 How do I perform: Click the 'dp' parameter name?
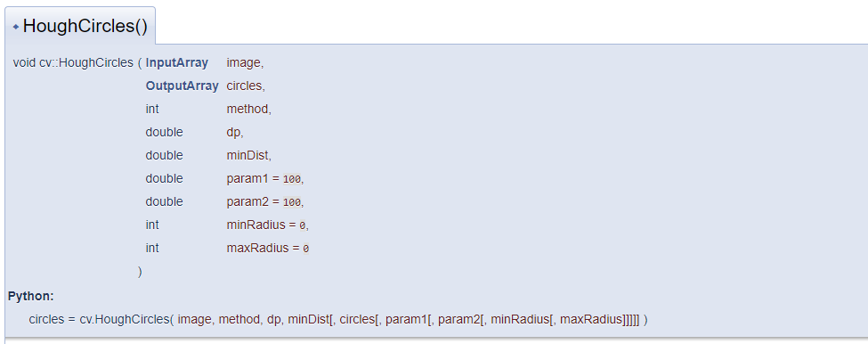pos(235,133)
